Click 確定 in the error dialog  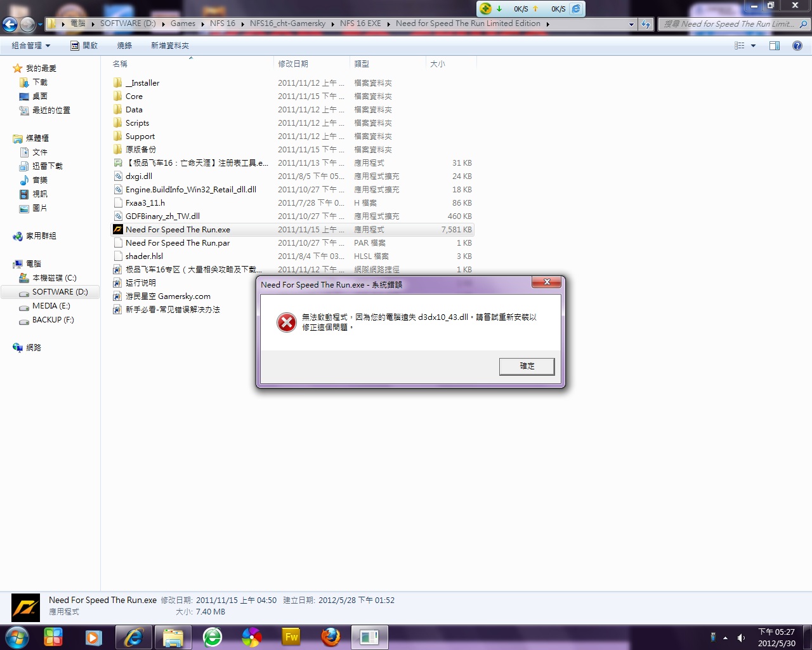point(527,366)
